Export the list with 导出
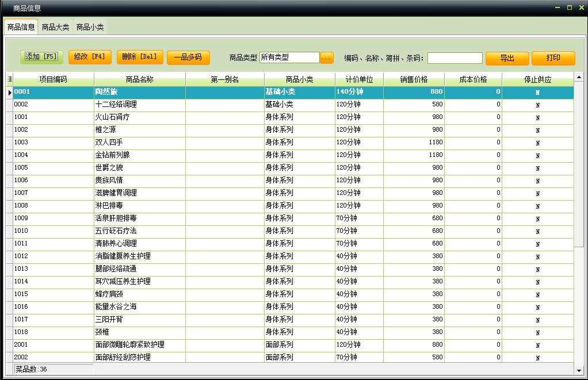 (x=507, y=58)
